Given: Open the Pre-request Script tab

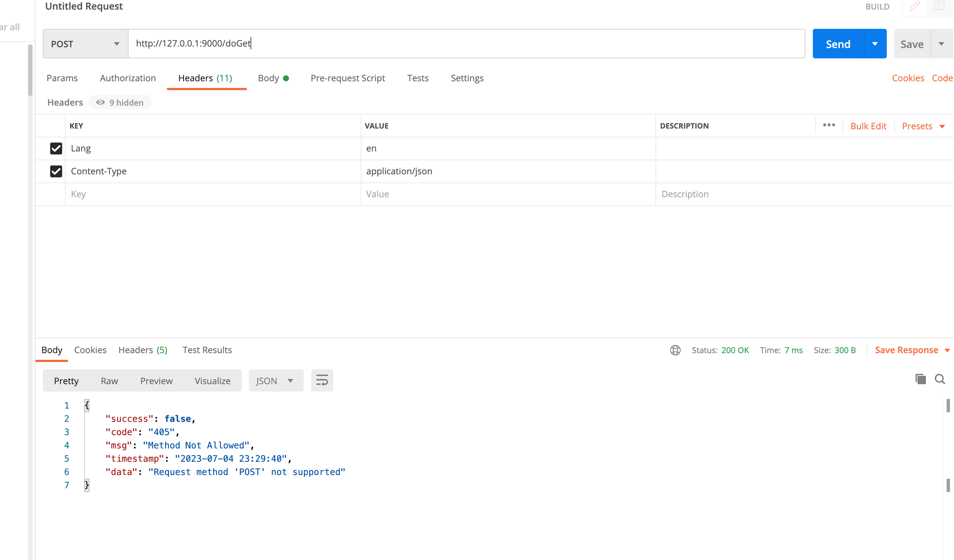Looking at the screenshot, I should [348, 78].
